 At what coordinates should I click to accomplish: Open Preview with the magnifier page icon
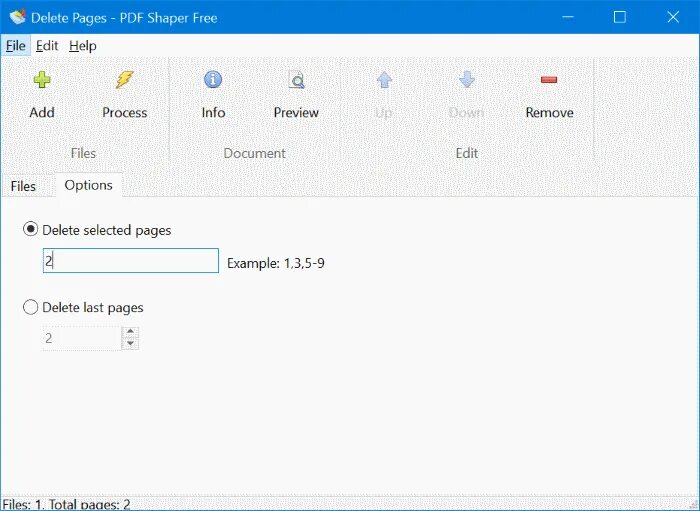point(296,80)
